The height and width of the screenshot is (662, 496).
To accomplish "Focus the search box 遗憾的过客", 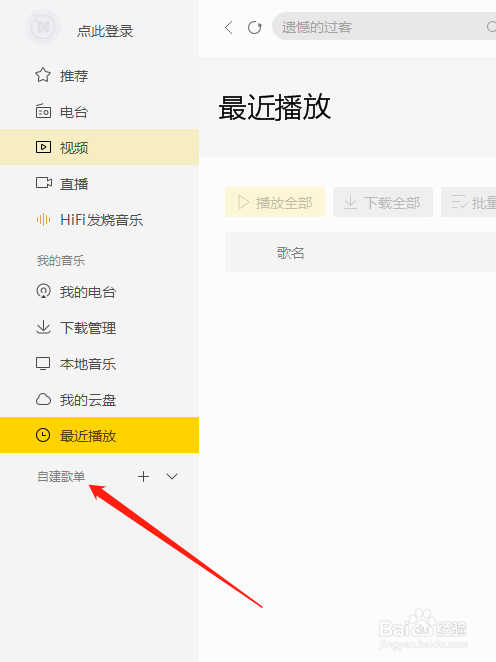I will 384,27.
